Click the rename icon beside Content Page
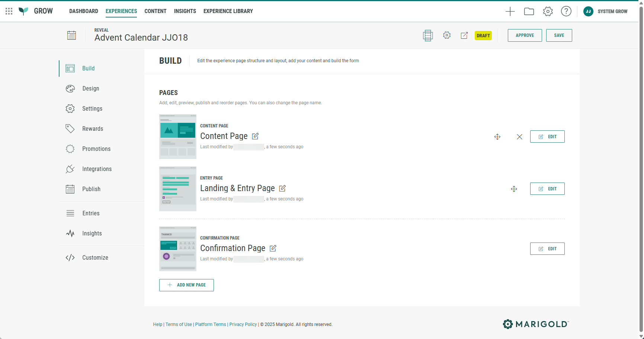The width and height of the screenshot is (644, 339). pyautogui.click(x=255, y=136)
